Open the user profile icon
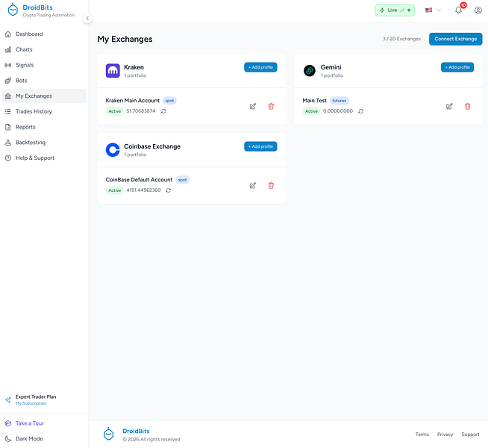 [x=478, y=10]
